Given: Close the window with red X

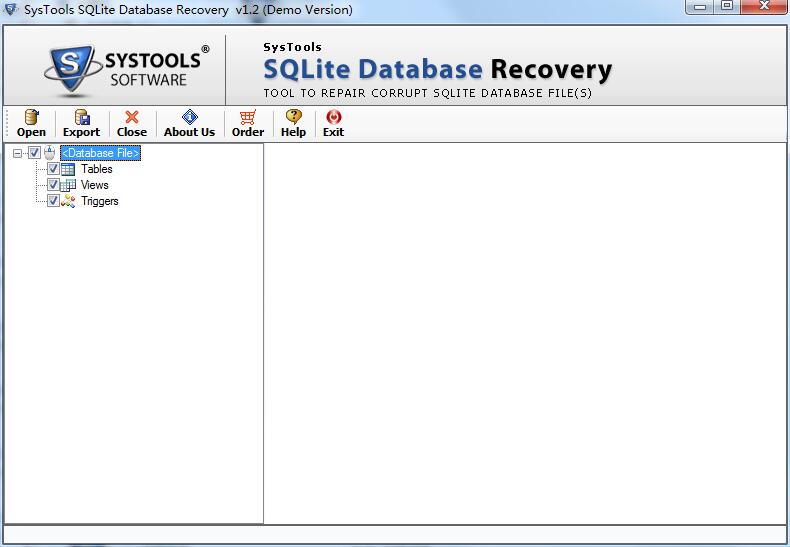Looking at the screenshot, I should tap(764, 7).
